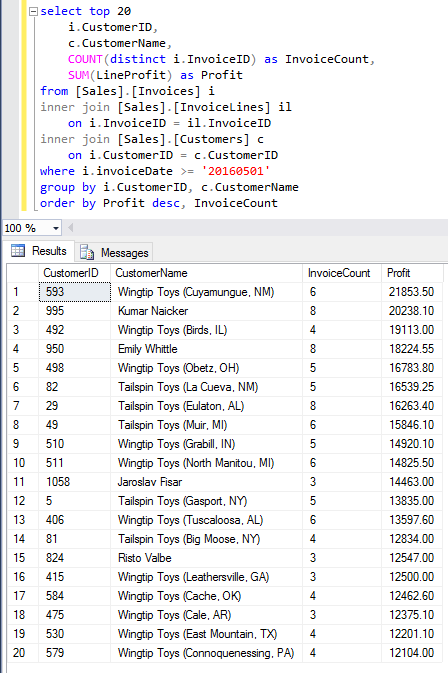Open the 100 % zoom dropdown
The width and height of the screenshot is (448, 673).
click(56, 228)
